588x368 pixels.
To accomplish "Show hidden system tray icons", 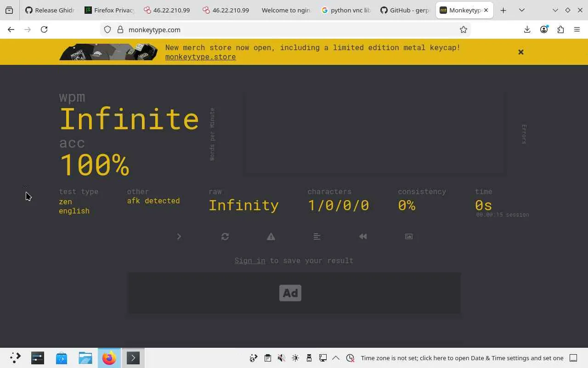I will tap(336, 358).
